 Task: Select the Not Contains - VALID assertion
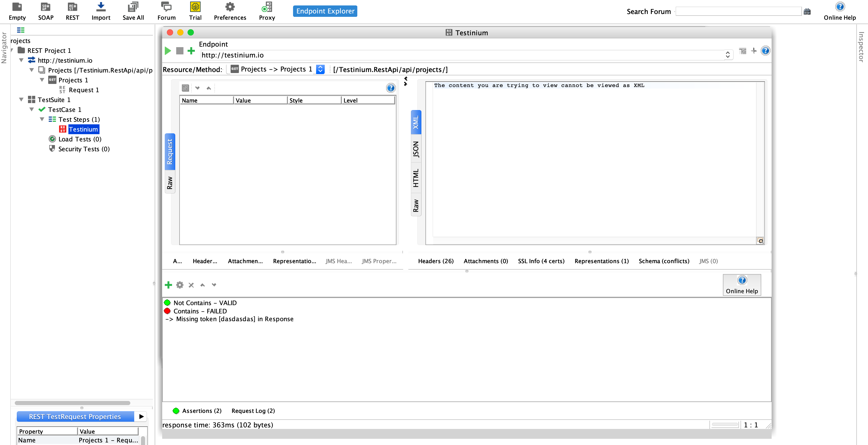point(205,303)
